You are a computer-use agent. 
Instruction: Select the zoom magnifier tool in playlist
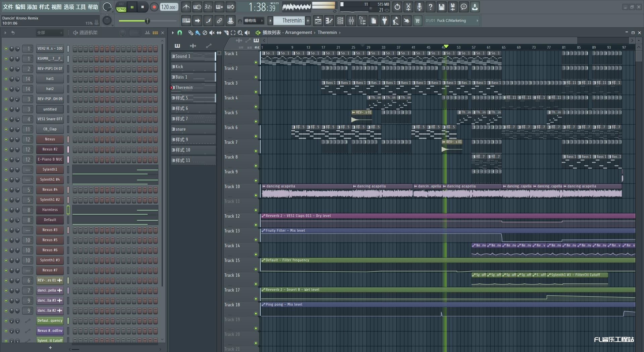(x=240, y=33)
